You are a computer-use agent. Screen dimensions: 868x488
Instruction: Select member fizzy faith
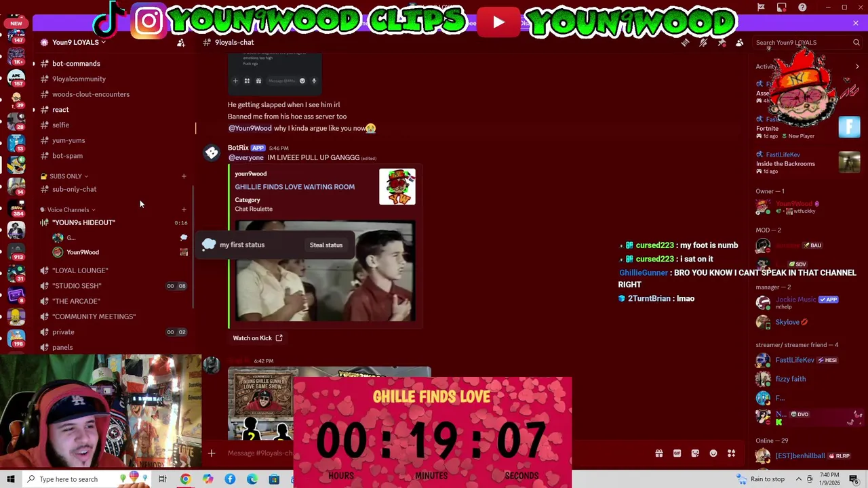coord(807,379)
